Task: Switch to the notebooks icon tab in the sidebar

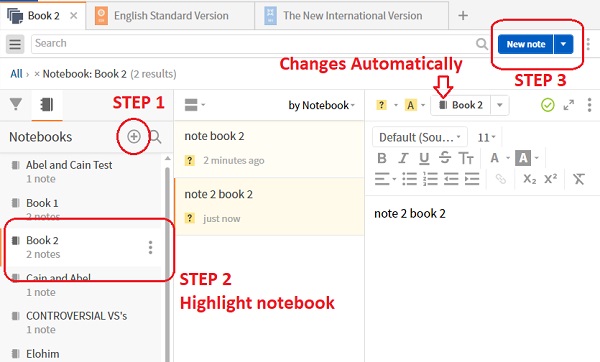Action: 47,104
